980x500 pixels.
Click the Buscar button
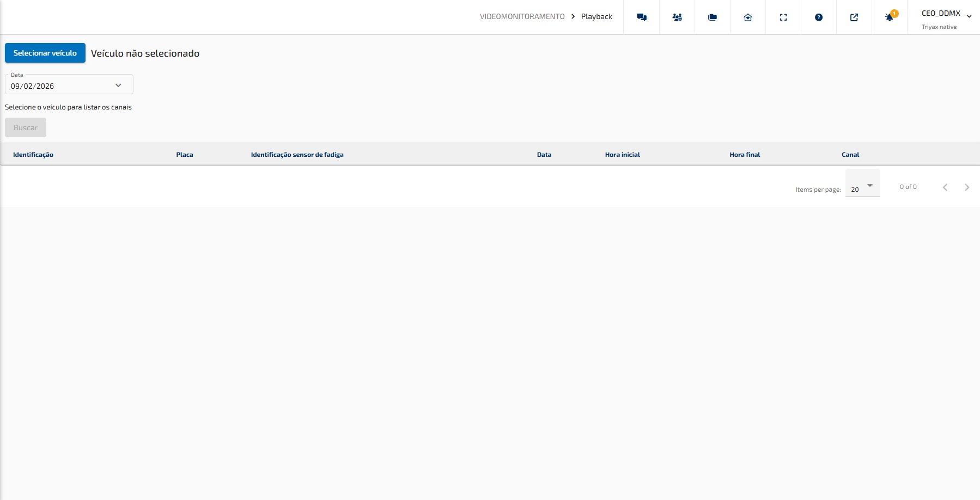pyautogui.click(x=26, y=127)
